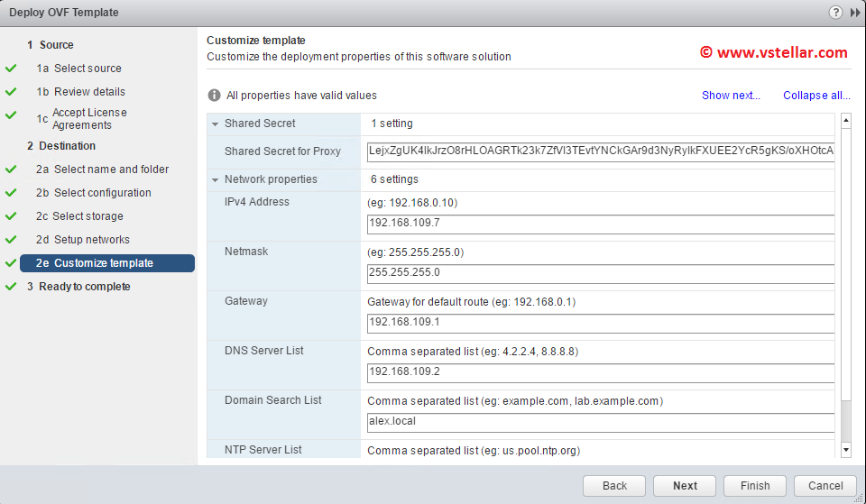Cancel the OVF deployment wizard
866x504 pixels.
(x=825, y=486)
